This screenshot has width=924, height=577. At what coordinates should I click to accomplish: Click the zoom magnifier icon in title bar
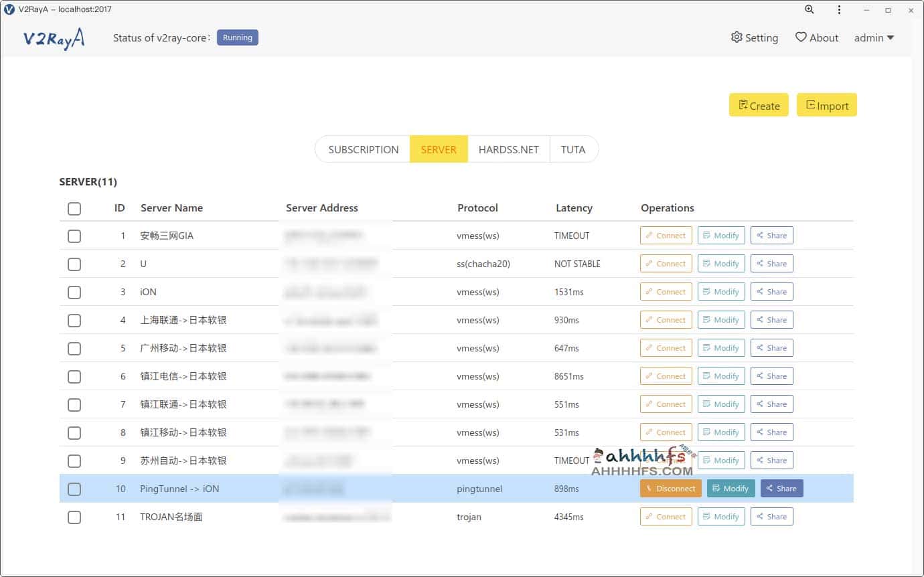coord(810,9)
